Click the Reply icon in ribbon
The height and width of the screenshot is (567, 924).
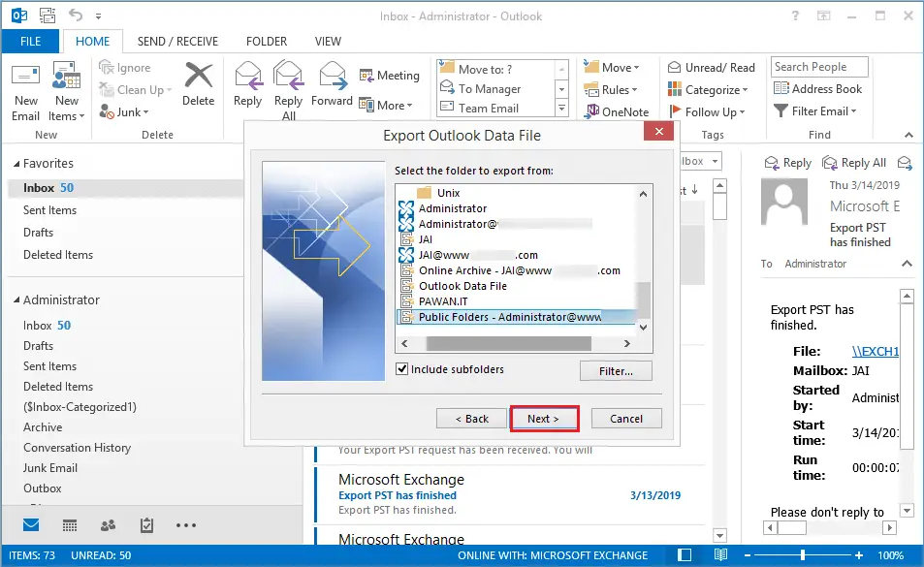pyautogui.click(x=248, y=76)
